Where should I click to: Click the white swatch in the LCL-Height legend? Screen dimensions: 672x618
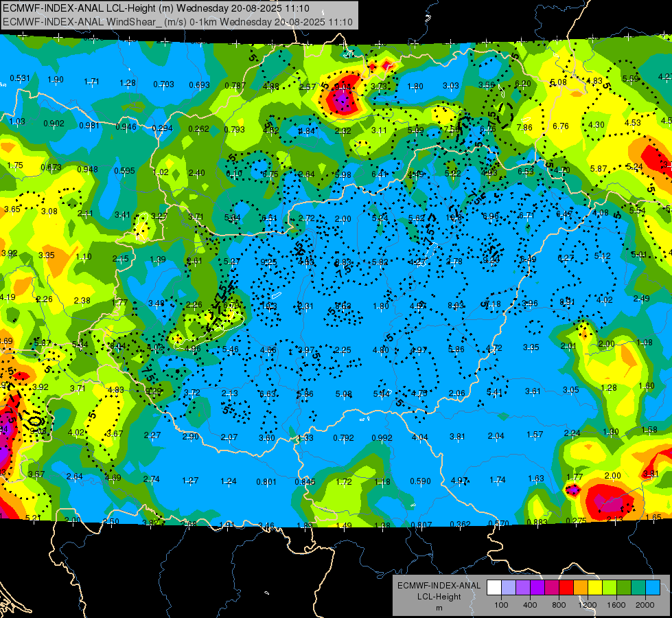tap(494, 588)
